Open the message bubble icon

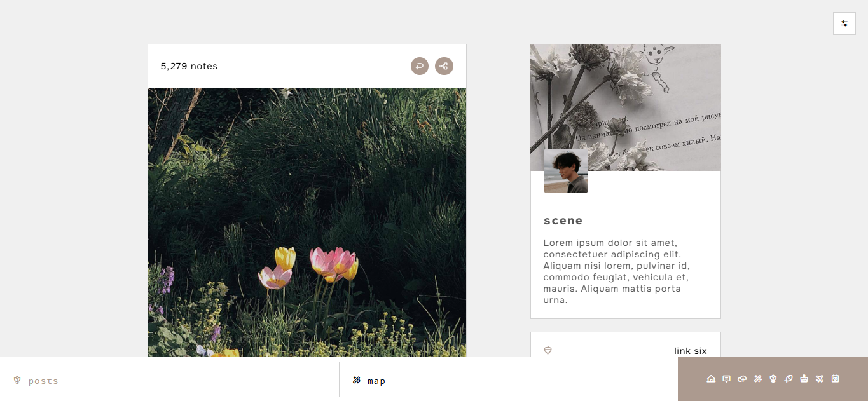click(x=727, y=379)
